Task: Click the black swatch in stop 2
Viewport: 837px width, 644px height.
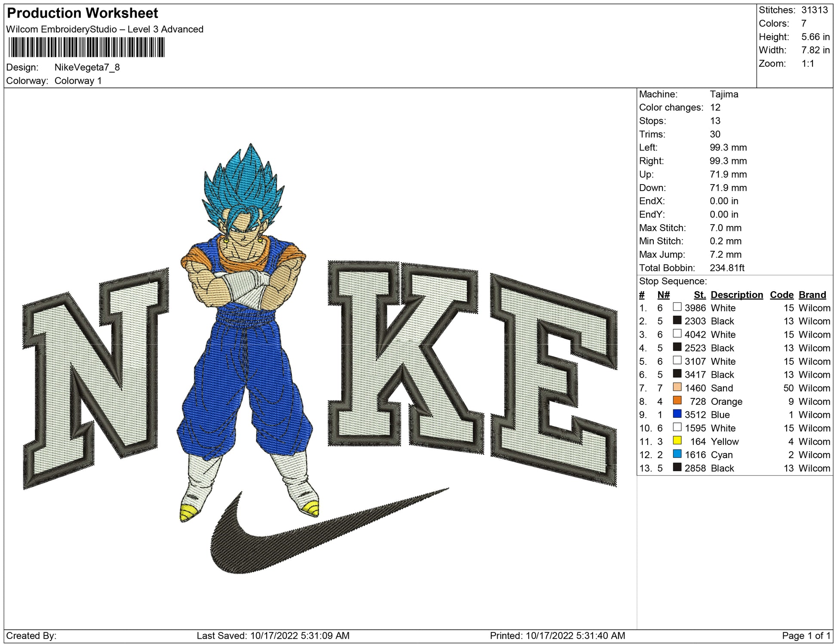Action: click(x=677, y=320)
